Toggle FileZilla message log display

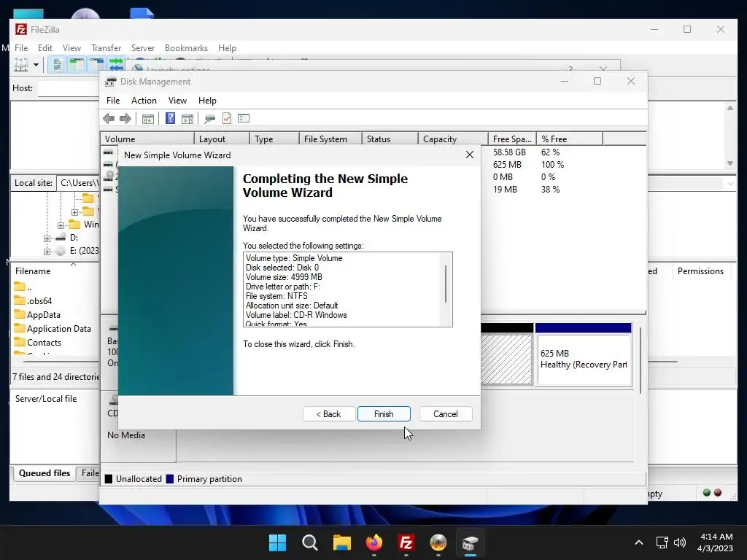point(57,65)
